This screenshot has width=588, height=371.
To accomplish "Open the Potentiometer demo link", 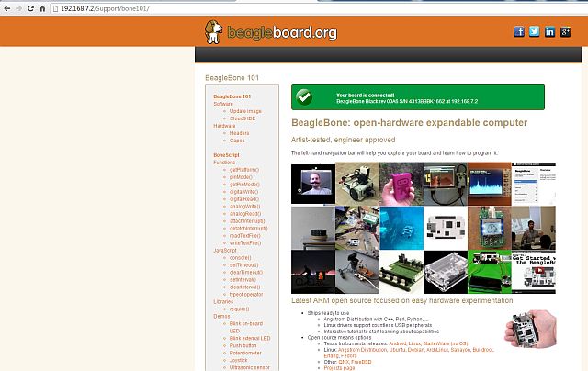I will tap(245, 353).
